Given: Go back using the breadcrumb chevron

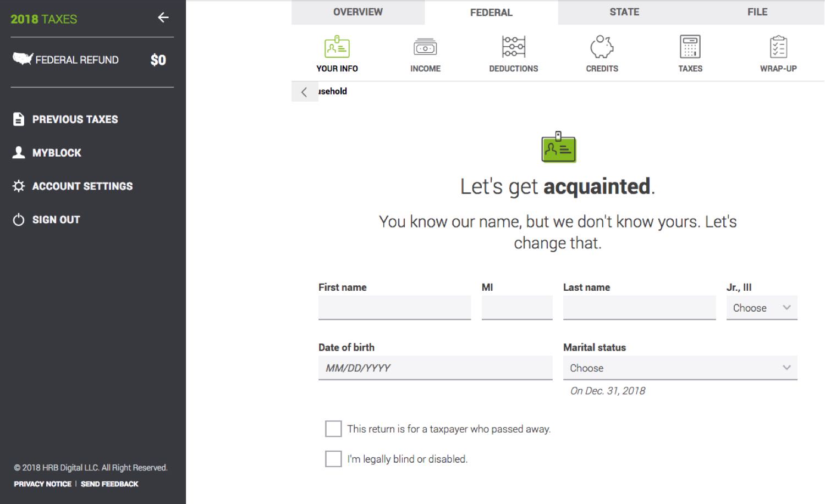Looking at the screenshot, I should point(304,92).
